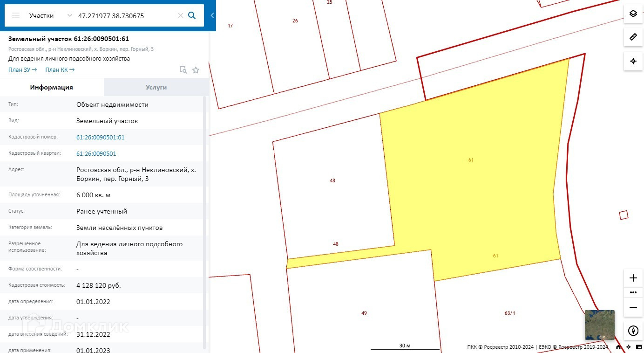Screen dimensions: 644x353
Task: Select the ruler measurement tool
Action: click(633, 37)
